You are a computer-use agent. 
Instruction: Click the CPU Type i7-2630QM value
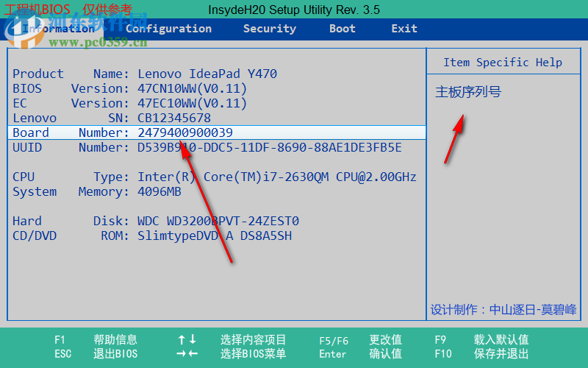(x=277, y=177)
